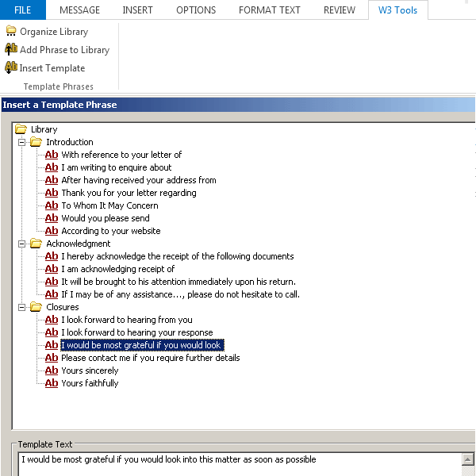Image resolution: width=476 pixels, height=476 pixels.
Task: Select phrase 'I look forward to hearing from you'
Action: click(x=127, y=320)
